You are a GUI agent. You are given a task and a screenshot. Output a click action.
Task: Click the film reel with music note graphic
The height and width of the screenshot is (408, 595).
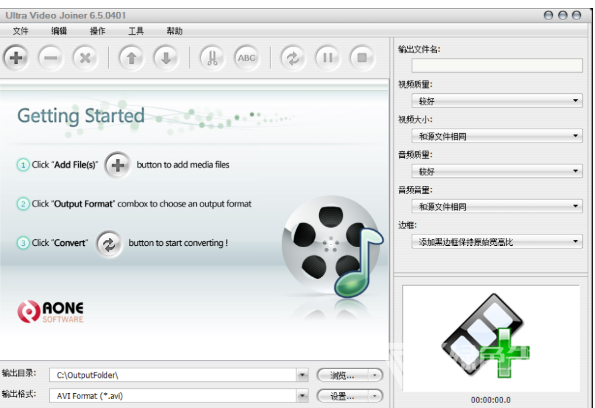pos(332,247)
